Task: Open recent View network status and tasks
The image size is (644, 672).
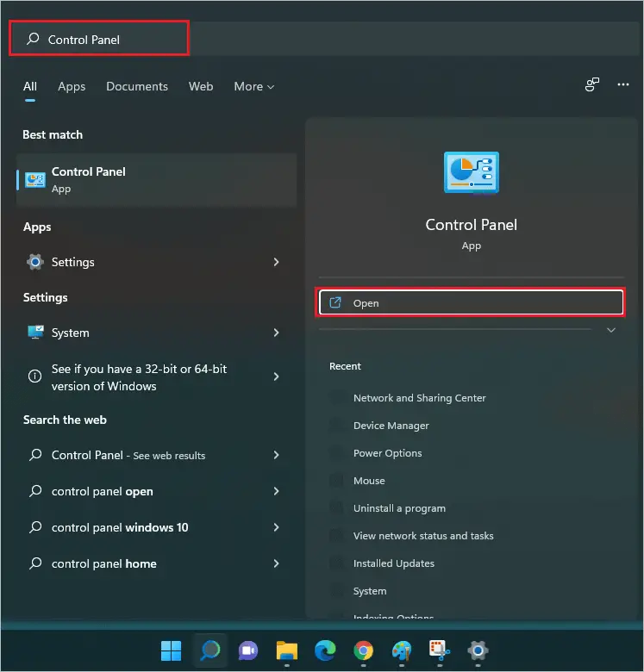Action: coord(423,536)
